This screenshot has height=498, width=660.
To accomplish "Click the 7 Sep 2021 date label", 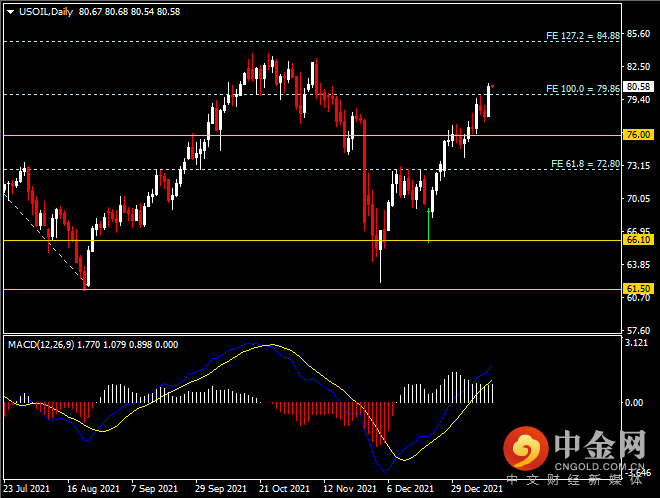I will pyautogui.click(x=154, y=489).
